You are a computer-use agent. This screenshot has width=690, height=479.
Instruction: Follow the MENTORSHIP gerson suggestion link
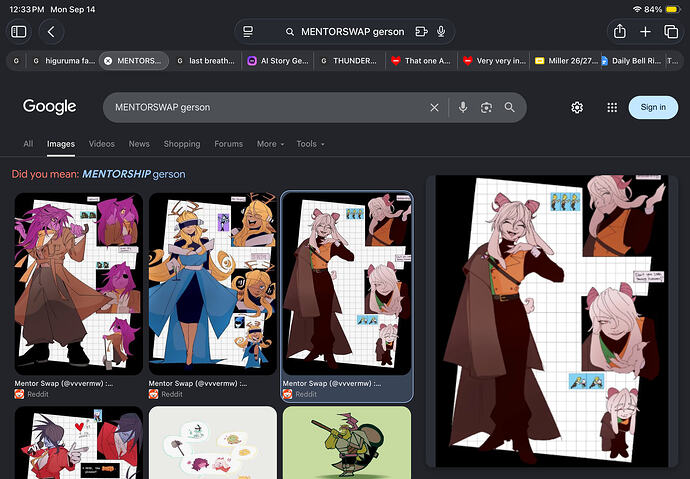coord(133,174)
